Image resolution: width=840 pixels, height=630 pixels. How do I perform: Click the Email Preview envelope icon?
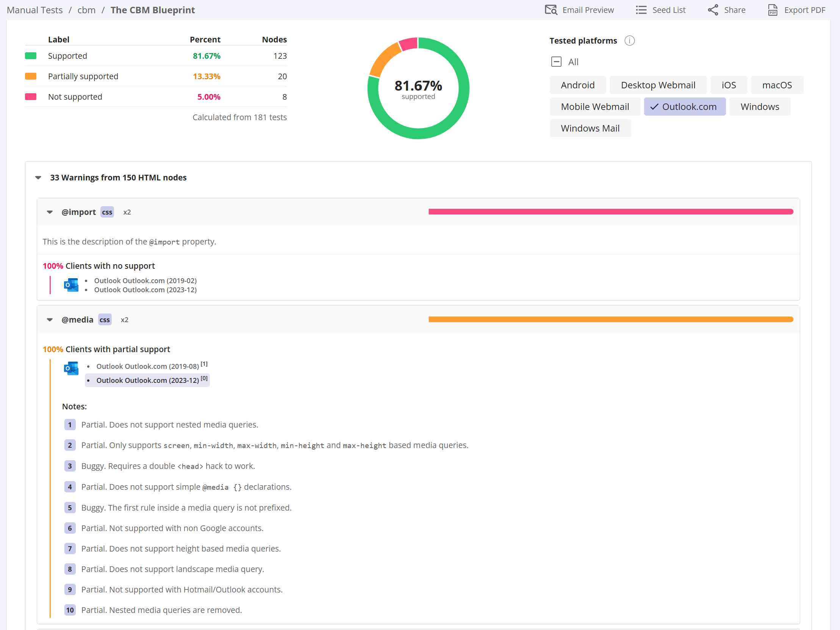pos(551,10)
